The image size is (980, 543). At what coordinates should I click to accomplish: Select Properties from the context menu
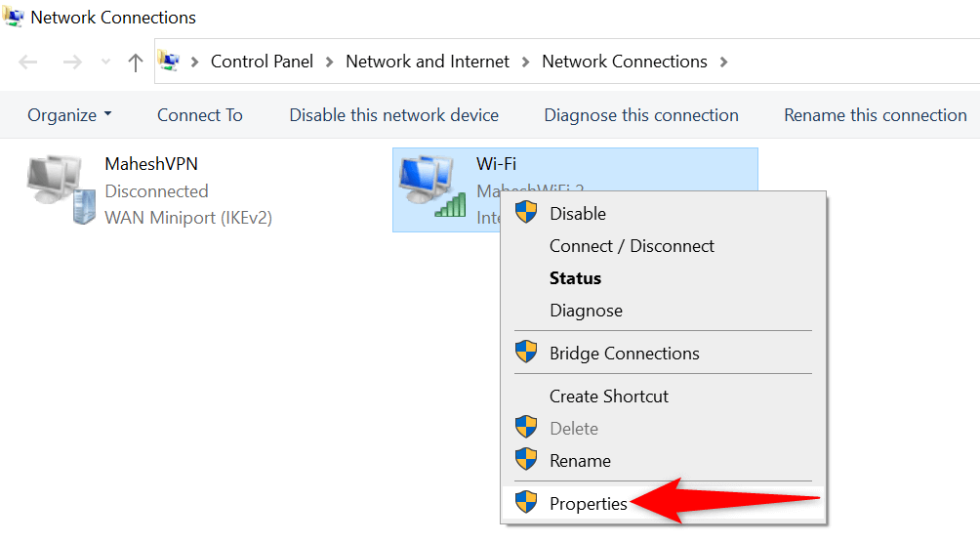(588, 504)
